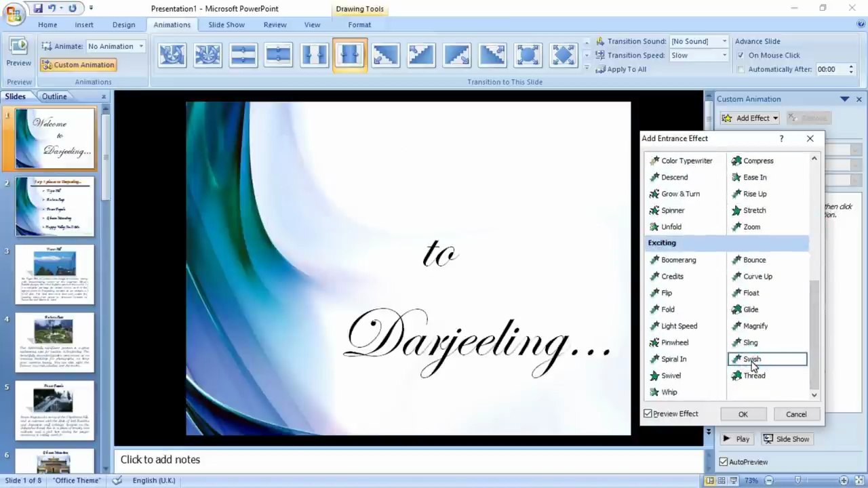
Task: Select the first diagonal strips transition icon
Action: [385, 55]
